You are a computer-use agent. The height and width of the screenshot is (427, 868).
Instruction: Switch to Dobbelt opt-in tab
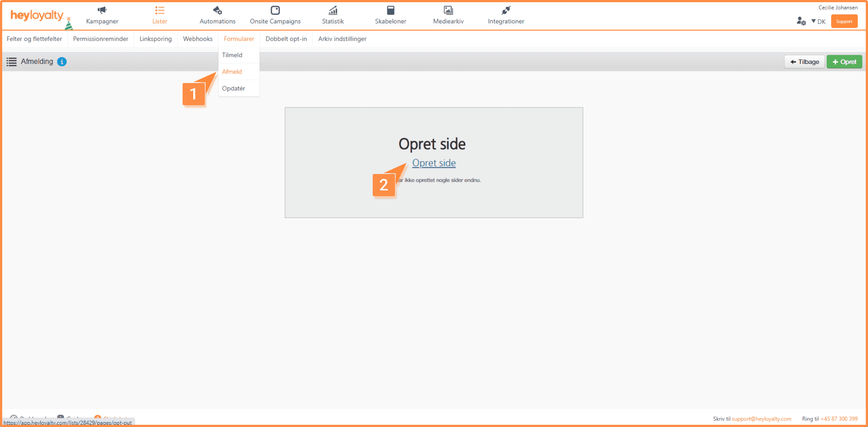pos(286,39)
